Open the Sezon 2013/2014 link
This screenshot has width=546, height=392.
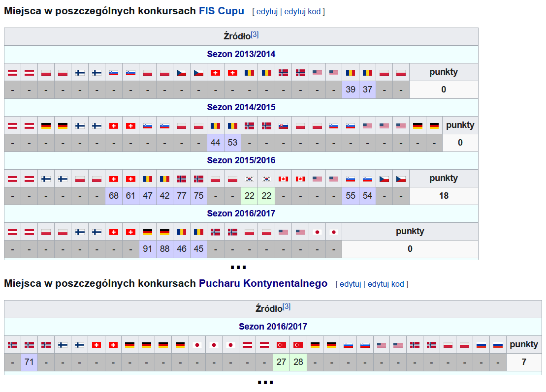tap(241, 54)
